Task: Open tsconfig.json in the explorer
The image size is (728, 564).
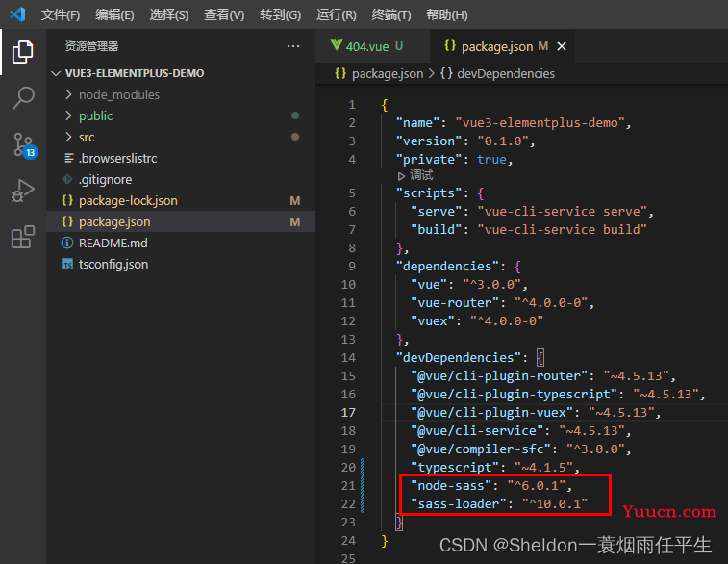Action: tap(181, 264)
